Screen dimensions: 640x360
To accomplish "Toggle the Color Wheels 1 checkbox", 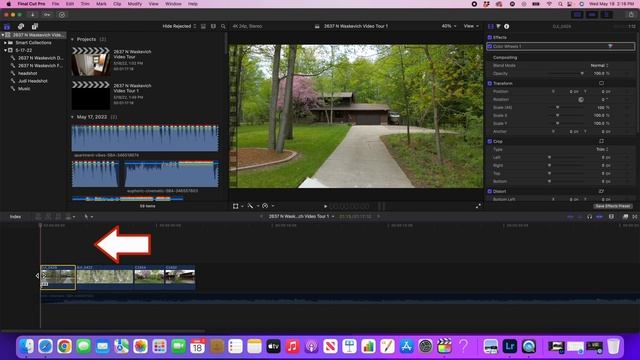I will 489,47.
